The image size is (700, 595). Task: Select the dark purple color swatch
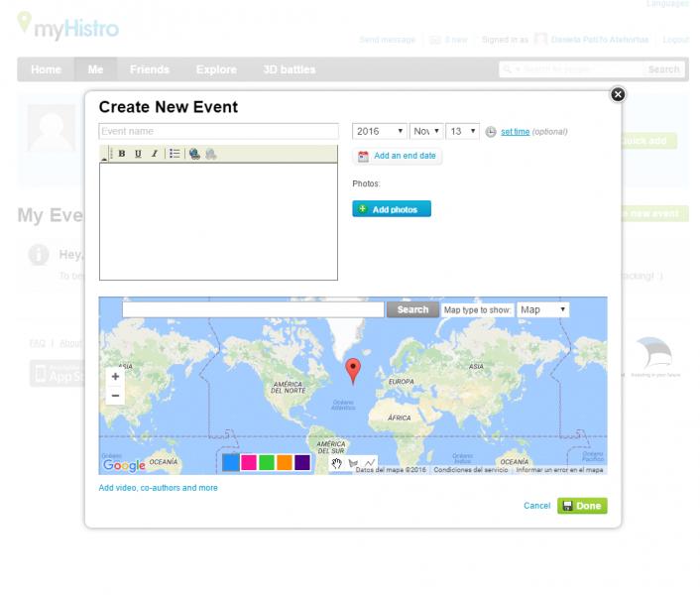(x=302, y=462)
